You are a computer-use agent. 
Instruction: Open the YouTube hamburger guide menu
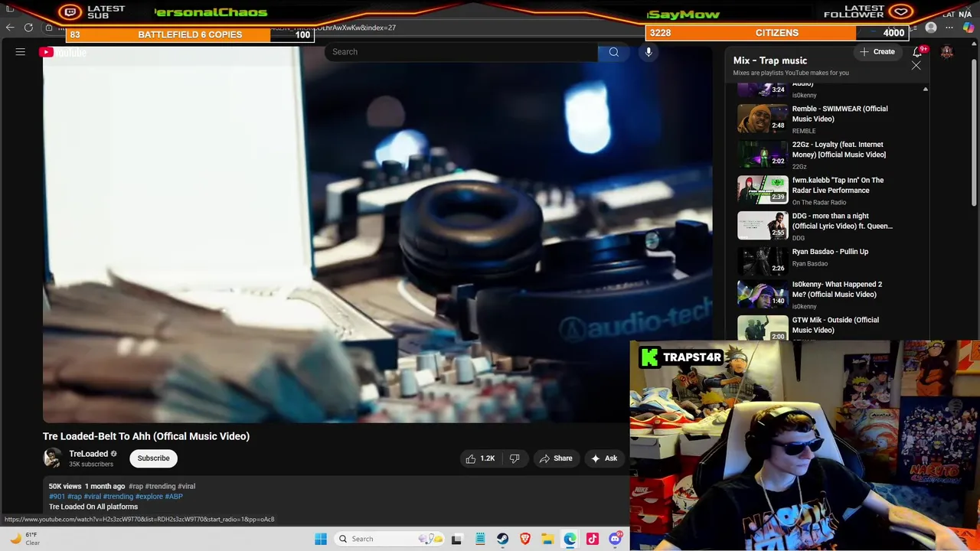(21, 52)
